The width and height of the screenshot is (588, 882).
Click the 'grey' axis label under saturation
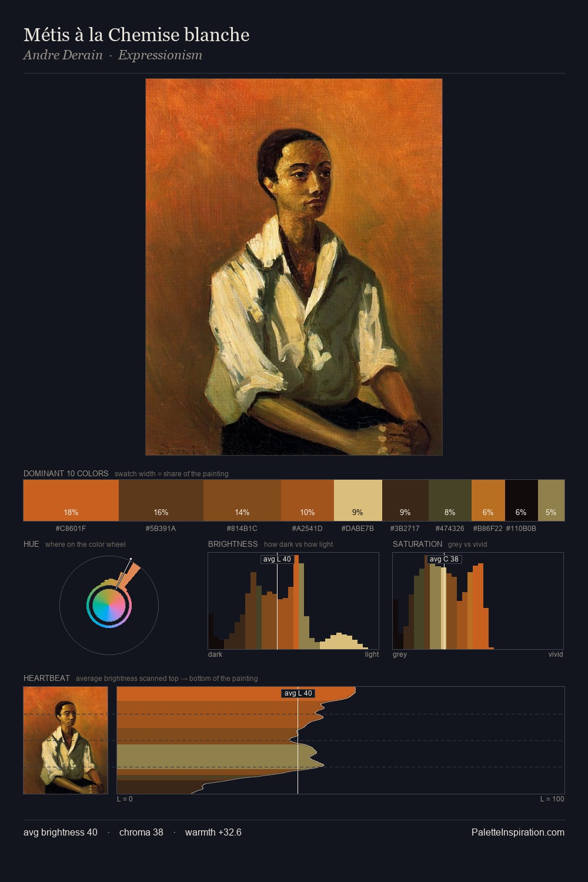[400, 654]
